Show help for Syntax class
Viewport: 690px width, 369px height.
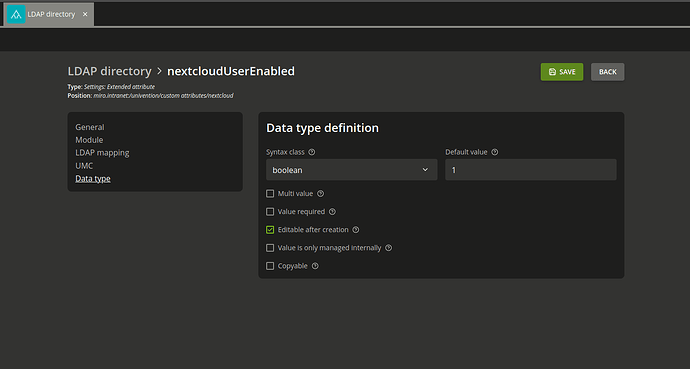click(312, 152)
